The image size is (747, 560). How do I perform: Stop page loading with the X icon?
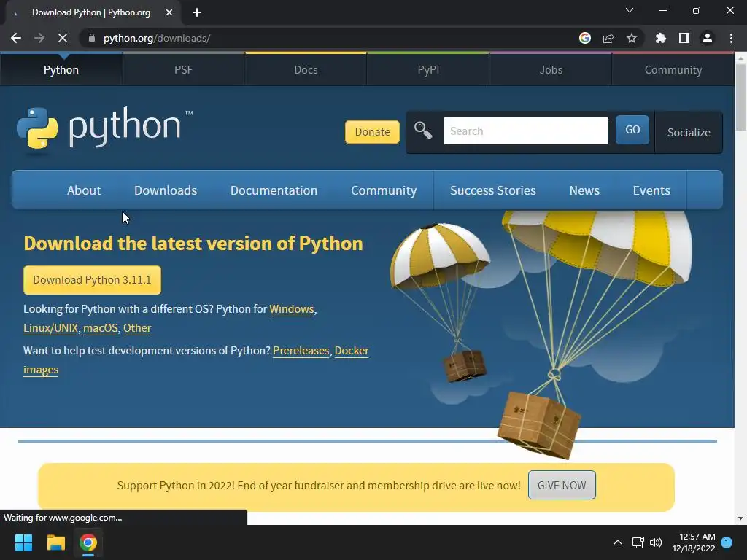(x=63, y=38)
